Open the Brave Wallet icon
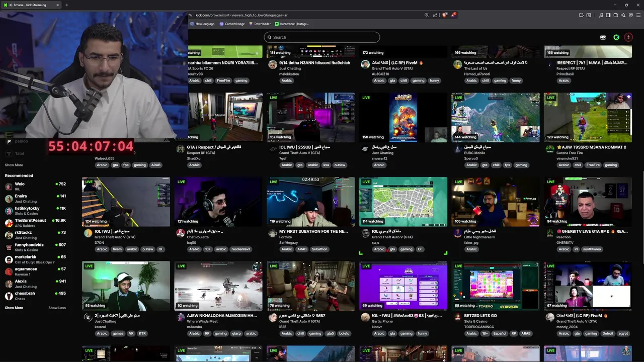The image size is (644, 362). pyautogui.click(x=616, y=15)
